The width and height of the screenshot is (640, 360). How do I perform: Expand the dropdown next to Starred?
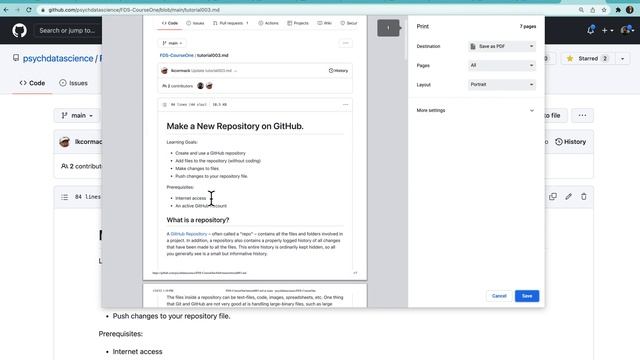(x=622, y=59)
